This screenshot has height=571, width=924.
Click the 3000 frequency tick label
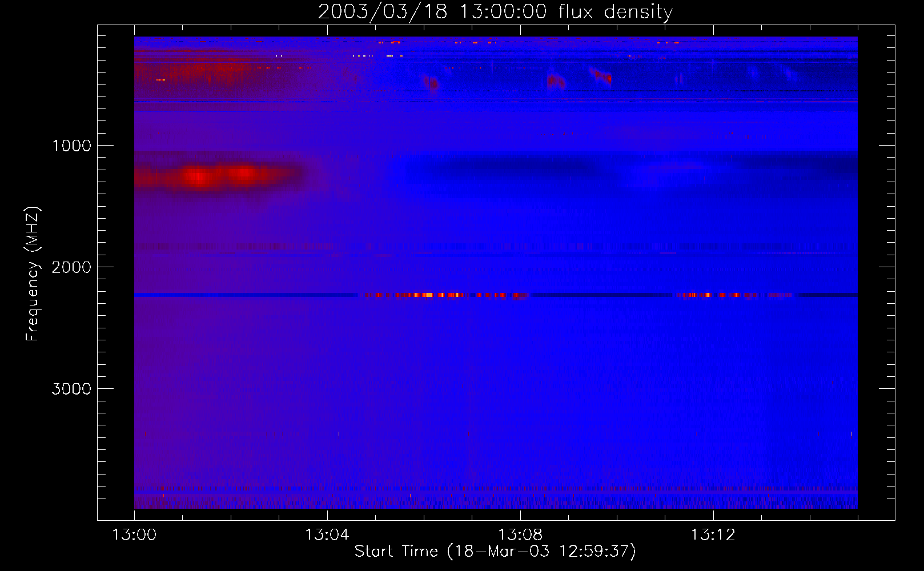tap(71, 389)
